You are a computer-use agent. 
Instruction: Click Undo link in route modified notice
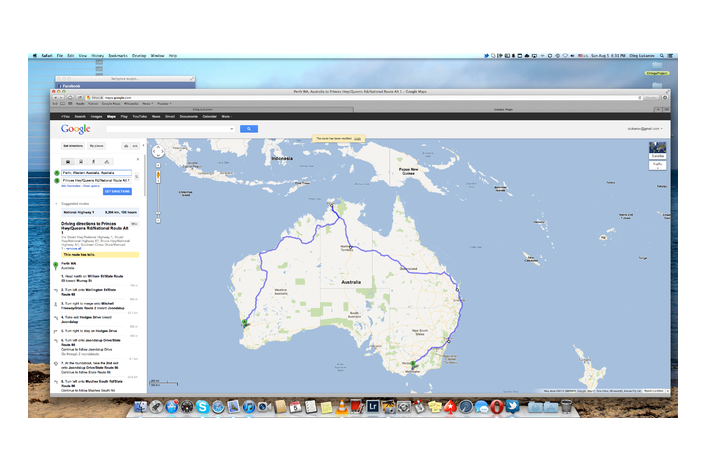[357, 139]
